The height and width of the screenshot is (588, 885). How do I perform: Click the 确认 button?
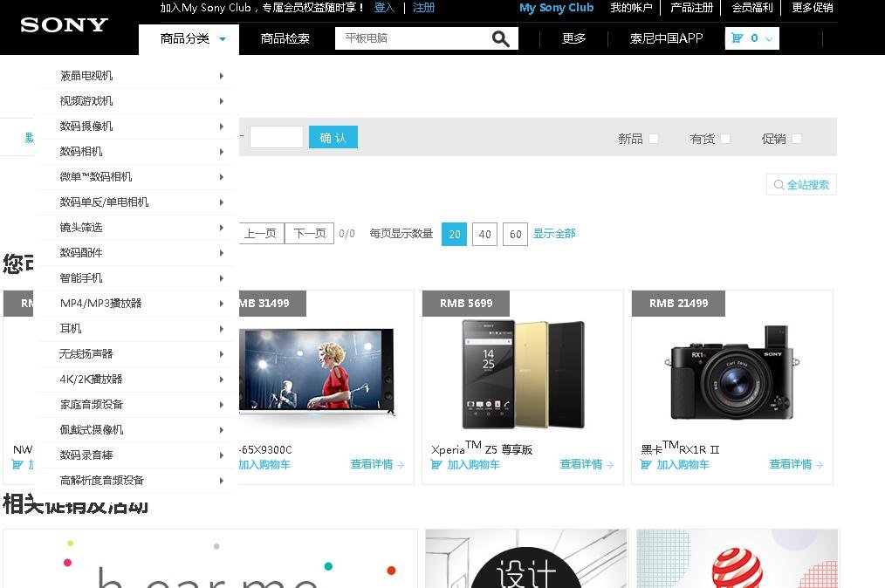[333, 137]
